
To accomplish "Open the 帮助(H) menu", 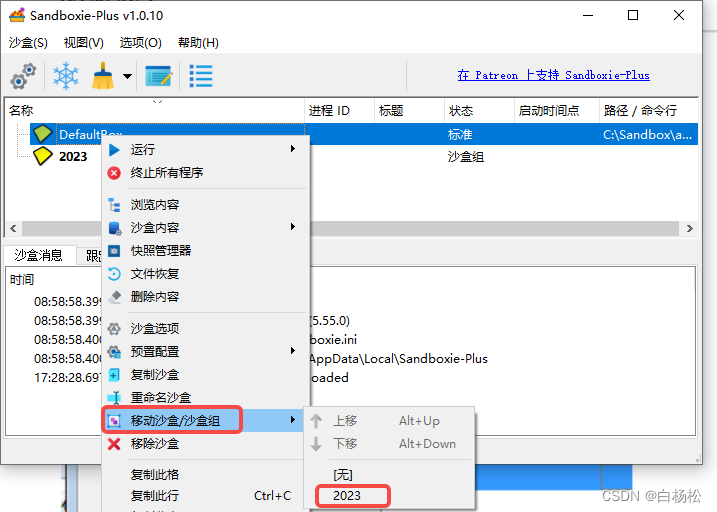I will pos(198,43).
